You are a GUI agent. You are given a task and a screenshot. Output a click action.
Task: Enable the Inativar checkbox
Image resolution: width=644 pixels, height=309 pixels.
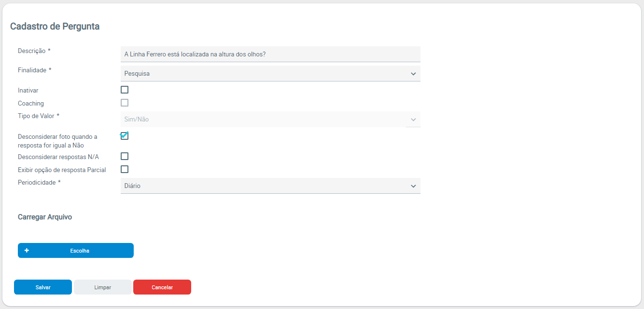[125, 90]
